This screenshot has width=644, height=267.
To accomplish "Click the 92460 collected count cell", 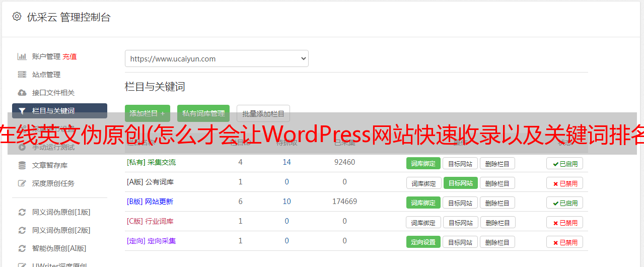I will click(344, 162).
